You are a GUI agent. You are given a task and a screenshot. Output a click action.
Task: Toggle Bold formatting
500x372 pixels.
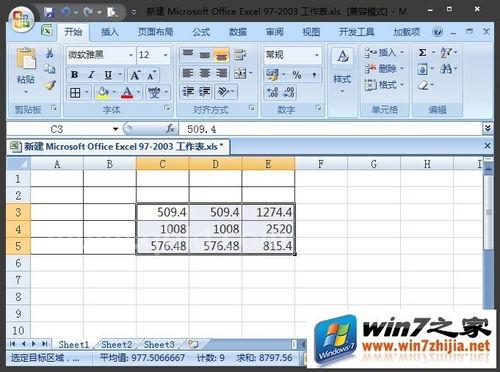click(75, 75)
